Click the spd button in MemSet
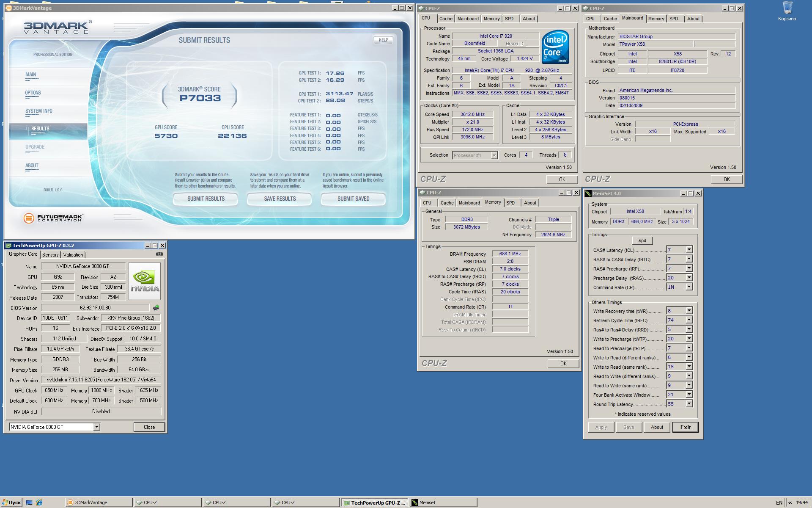812x508 pixels. pyautogui.click(x=642, y=240)
